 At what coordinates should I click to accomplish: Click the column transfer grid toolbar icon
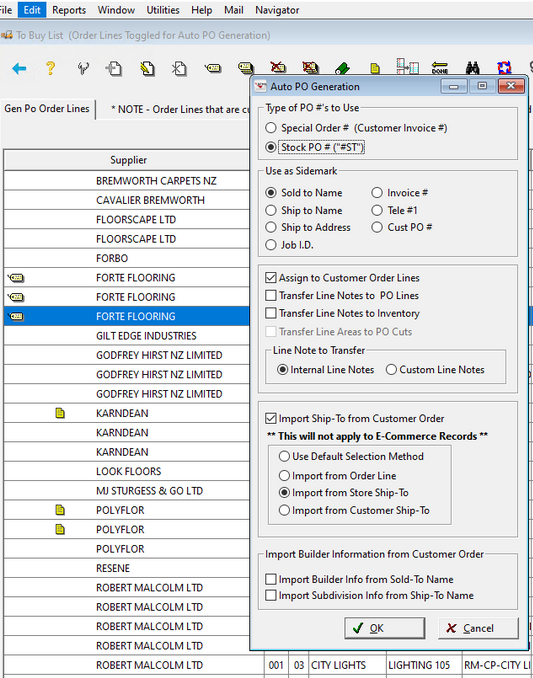(408, 67)
